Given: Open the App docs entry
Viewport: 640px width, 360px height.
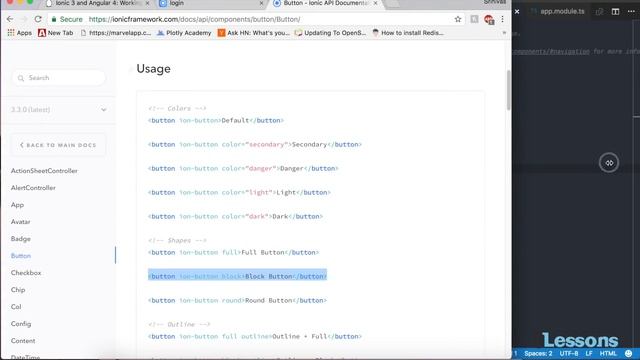Looking at the screenshot, I should 17,205.
